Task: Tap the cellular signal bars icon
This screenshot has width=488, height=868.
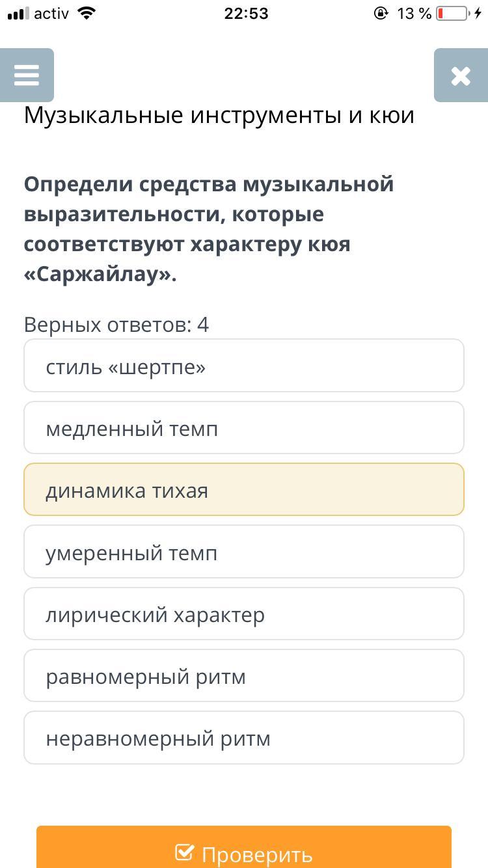Action: point(18,14)
